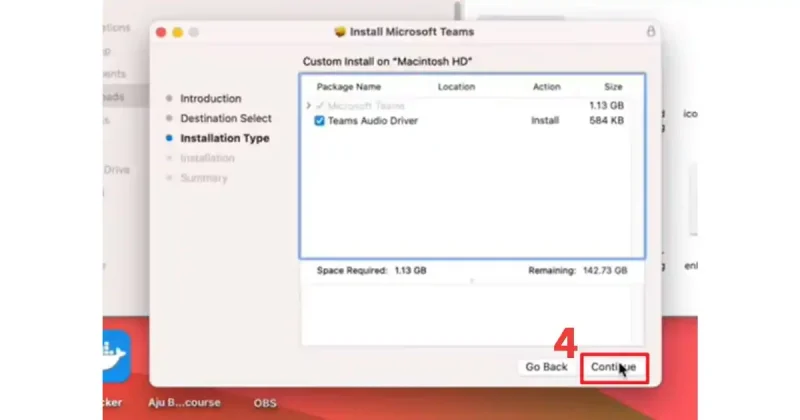
Task: Click the Aju B...course desktop label
Action: 184,403
